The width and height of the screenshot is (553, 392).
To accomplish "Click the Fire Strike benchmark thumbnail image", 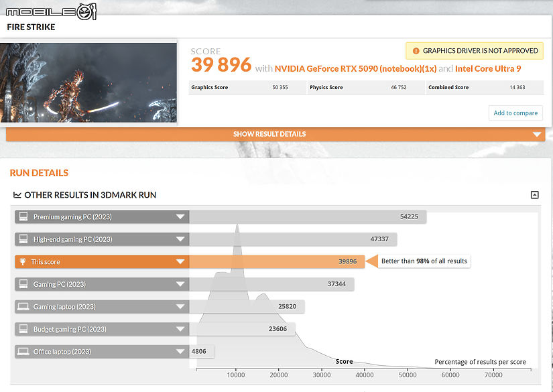I will pyautogui.click(x=88, y=83).
